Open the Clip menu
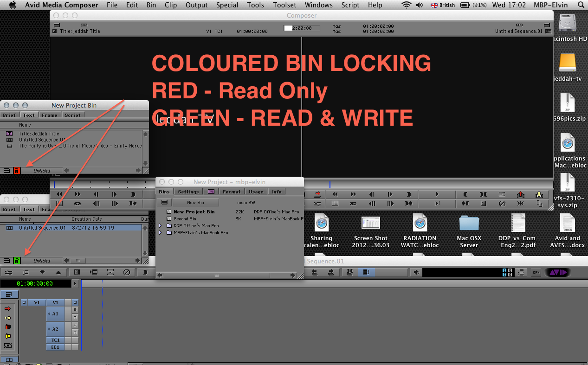The image size is (588, 365). (x=171, y=5)
